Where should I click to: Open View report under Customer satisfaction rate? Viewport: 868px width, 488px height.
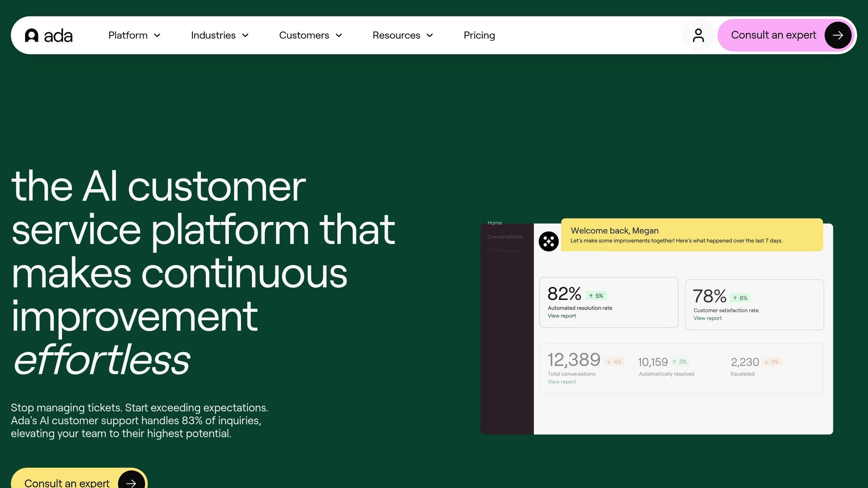tap(707, 318)
